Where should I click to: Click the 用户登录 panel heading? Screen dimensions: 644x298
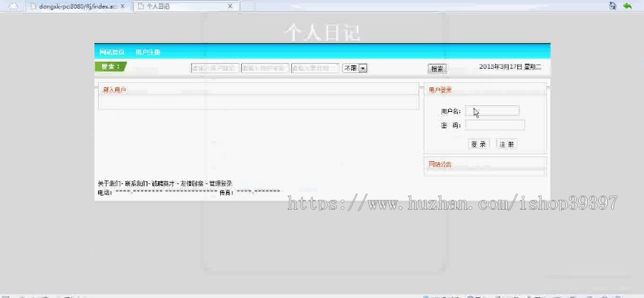(x=440, y=90)
